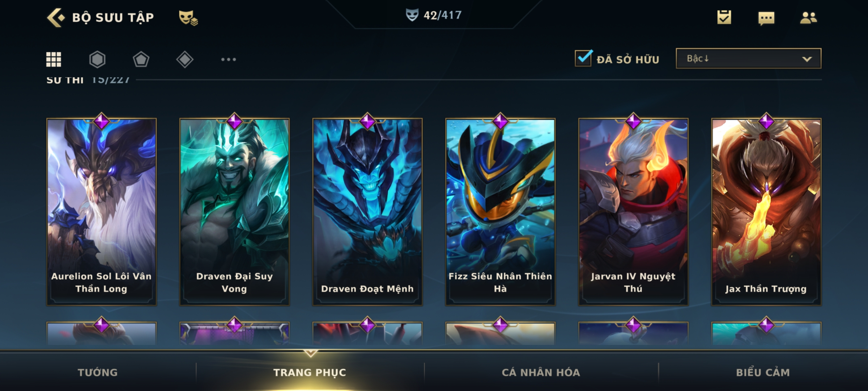Select the pentagon rarity filter icon
The height and width of the screenshot is (391, 868).
pyautogui.click(x=141, y=59)
